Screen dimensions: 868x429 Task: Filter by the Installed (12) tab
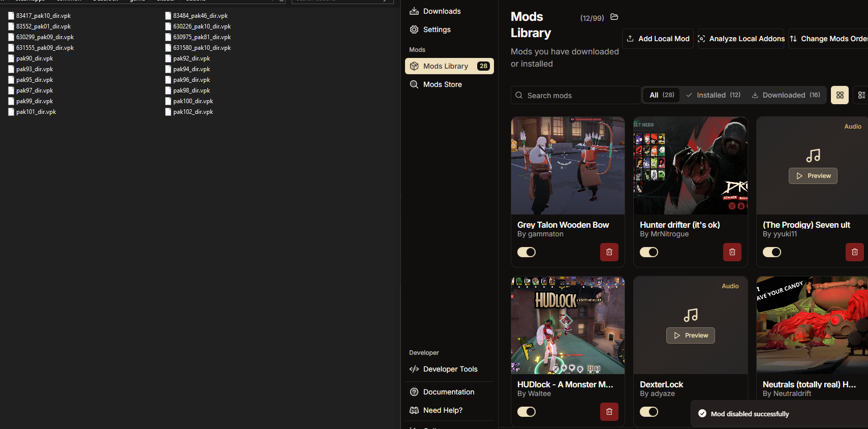(x=713, y=95)
